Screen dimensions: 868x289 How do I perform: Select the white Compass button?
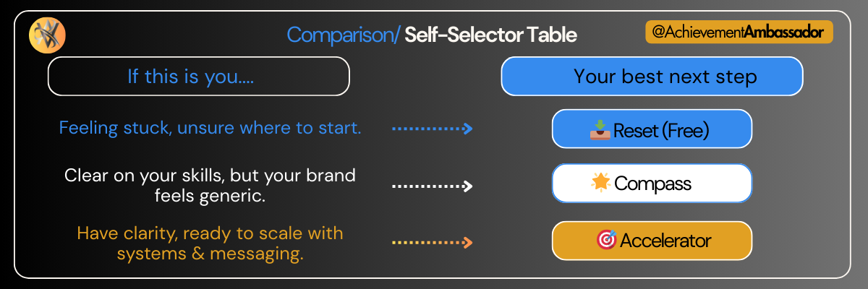click(x=652, y=184)
